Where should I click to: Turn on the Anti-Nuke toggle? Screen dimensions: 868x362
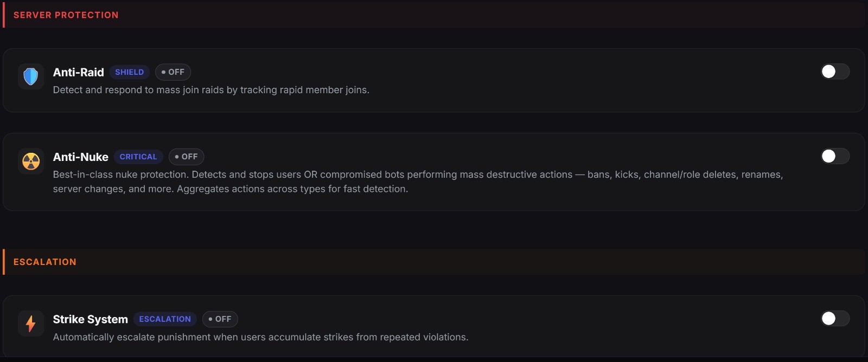pos(835,156)
